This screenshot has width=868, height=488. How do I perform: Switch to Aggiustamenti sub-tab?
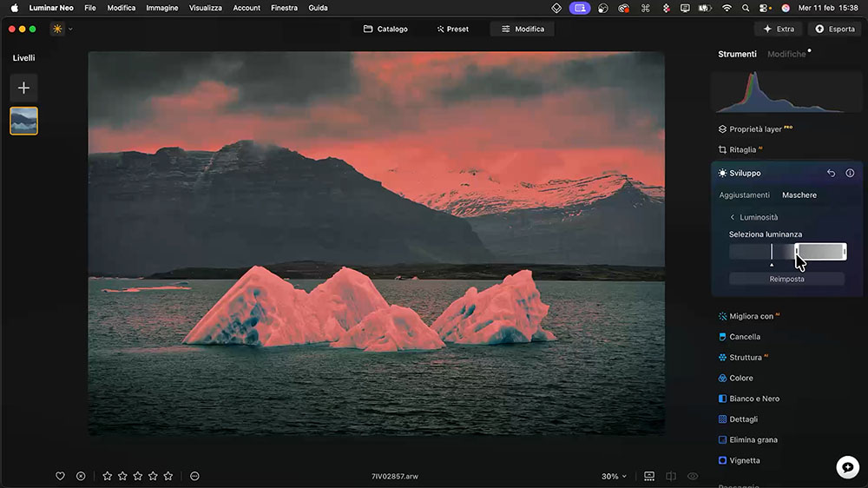(x=744, y=195)
